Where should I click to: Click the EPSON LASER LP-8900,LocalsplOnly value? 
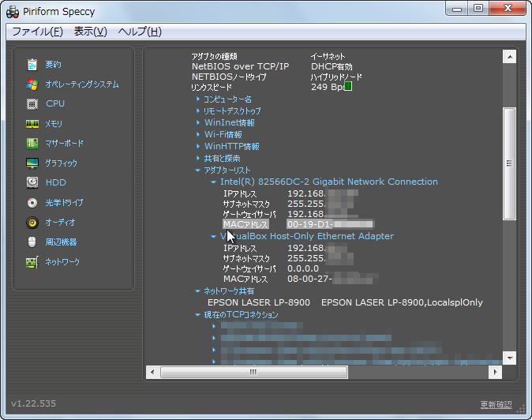[x=402, y=302]
